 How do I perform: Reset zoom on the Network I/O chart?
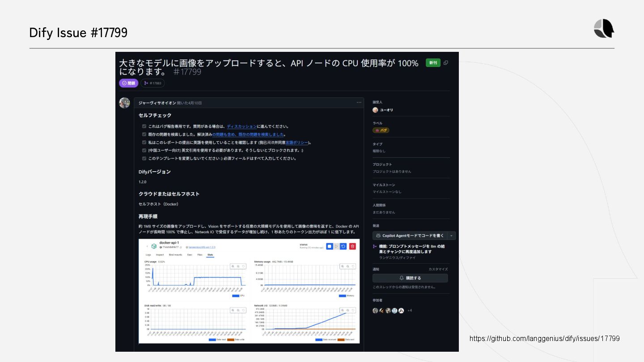click(x=353, y=310)
